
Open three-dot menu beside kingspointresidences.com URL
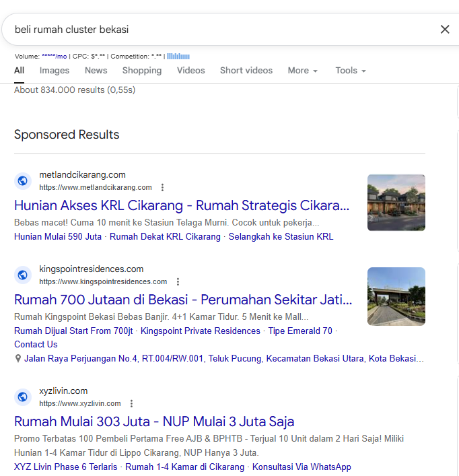tap(178, 281)
